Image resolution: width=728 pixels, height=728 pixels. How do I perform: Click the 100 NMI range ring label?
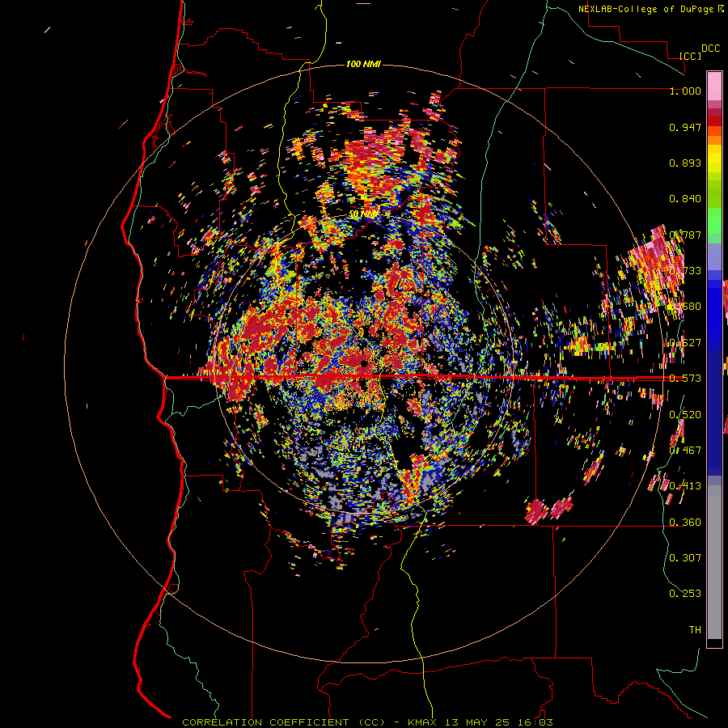pos(363,64)
